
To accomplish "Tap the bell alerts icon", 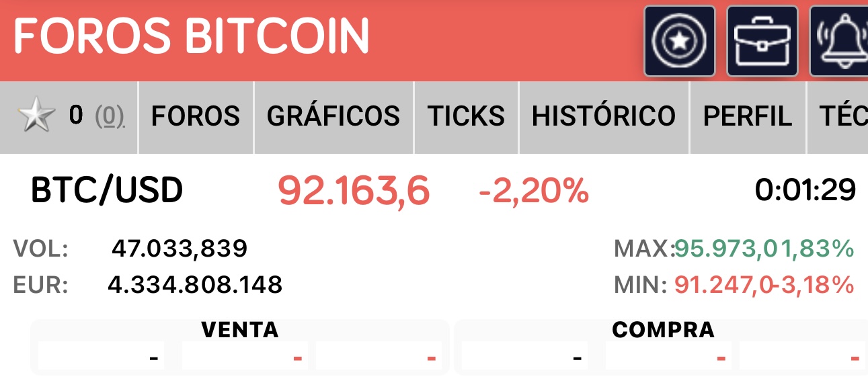I will click(x=840, y=41).
